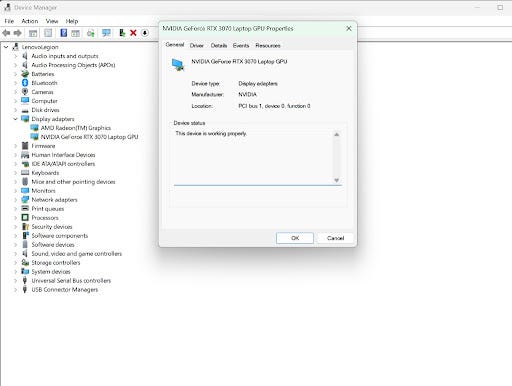The height and width of the screenshot is (386, 512).
Task: Click OK in the Properties dialog
Action: 295,238
